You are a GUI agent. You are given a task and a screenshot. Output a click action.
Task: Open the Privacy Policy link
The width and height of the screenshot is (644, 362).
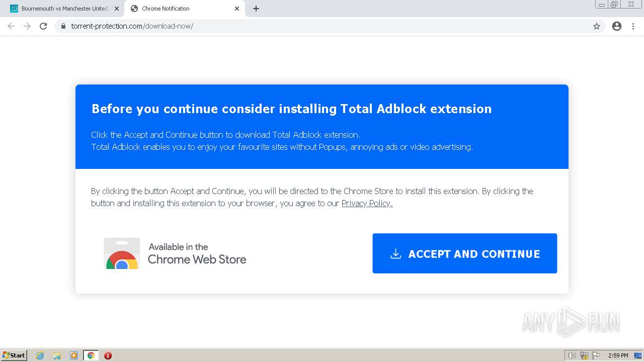367,203
